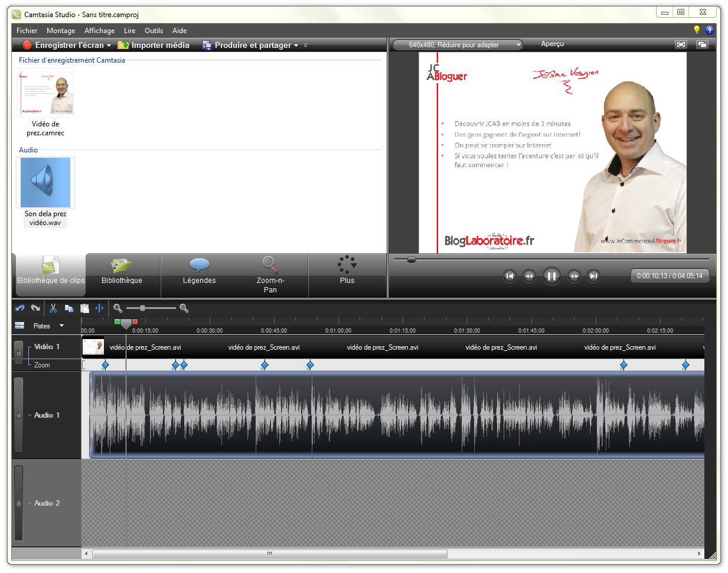The image size is (728, 573).
Task: Click Importer média
Action: tap(154, 45)
